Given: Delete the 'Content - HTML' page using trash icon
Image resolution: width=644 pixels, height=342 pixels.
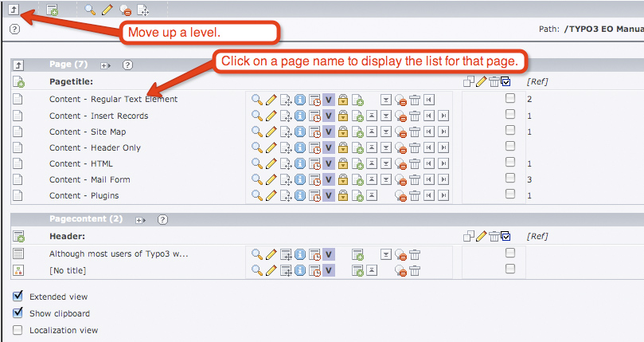Looking at the screenshot, I should [415, 163].
